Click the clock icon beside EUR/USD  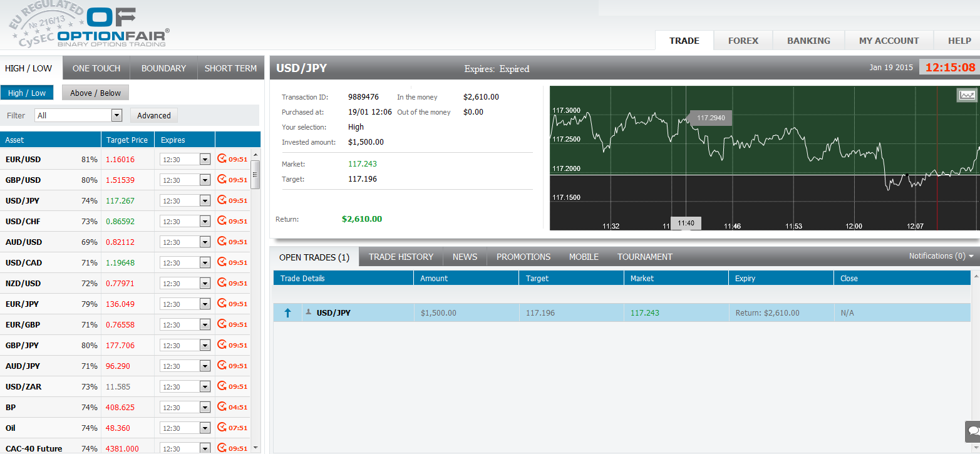click(221, 159)
